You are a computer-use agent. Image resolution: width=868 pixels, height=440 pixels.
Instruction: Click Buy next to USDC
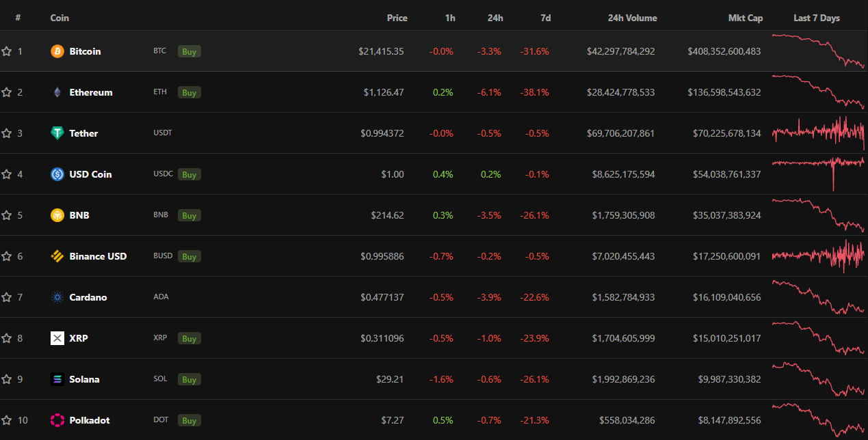point(189,174)
